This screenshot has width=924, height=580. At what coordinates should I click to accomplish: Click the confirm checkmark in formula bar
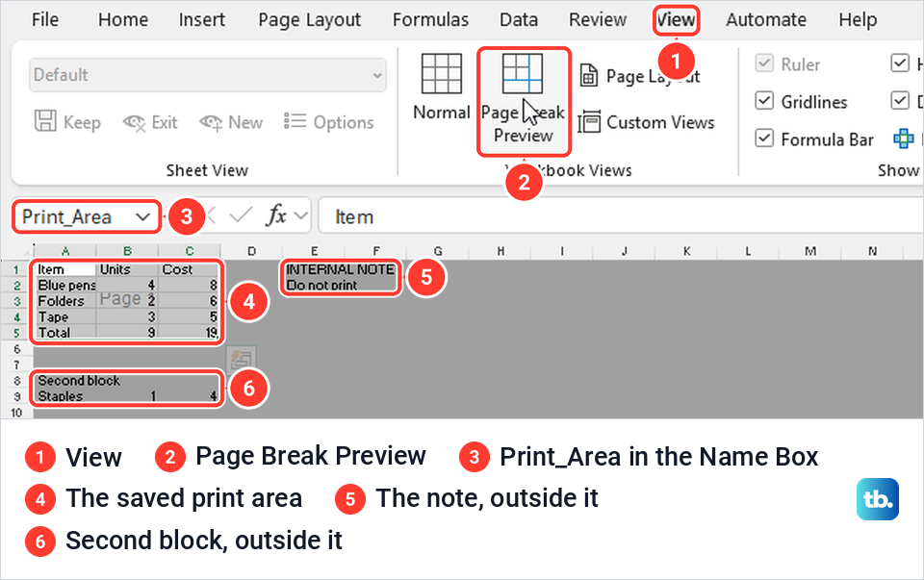[241, 215]
